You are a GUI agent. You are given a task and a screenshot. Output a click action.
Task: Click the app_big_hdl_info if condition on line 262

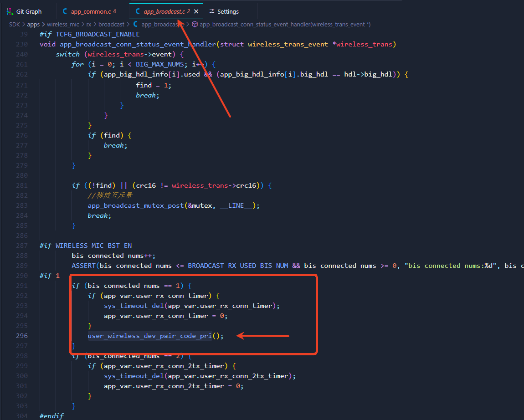pyautogui.click(x=248, y=75)
